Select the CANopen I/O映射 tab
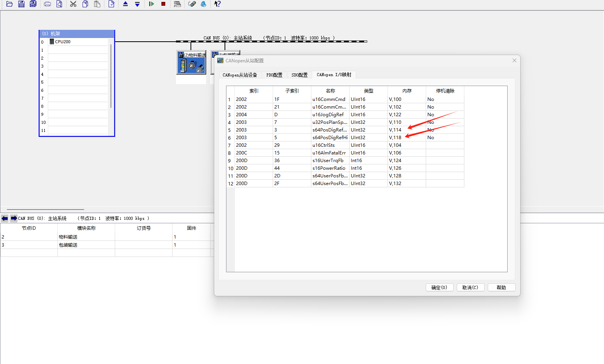Viewport: 604px width, 364px height. pyautogui.click(x=334, y=75)
